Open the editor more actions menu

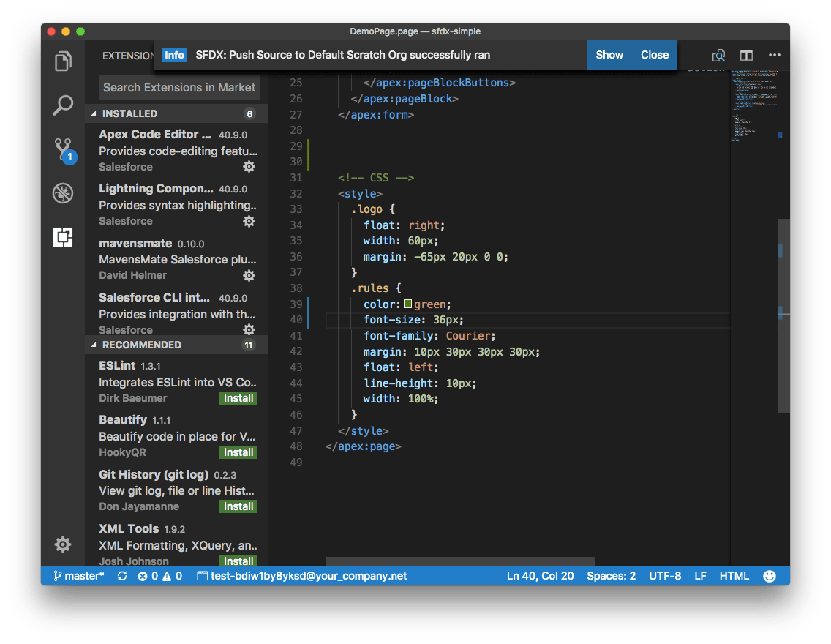tap(775, 55)
